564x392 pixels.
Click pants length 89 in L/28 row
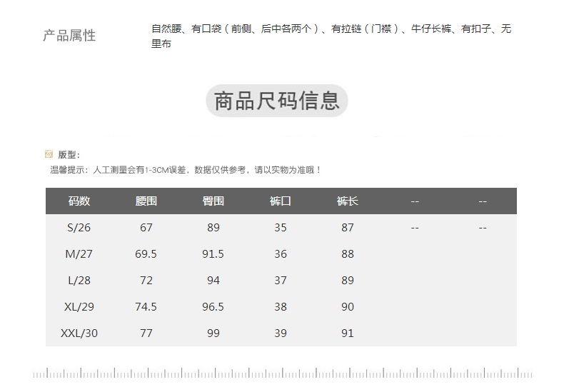click(x=348, y=281)
